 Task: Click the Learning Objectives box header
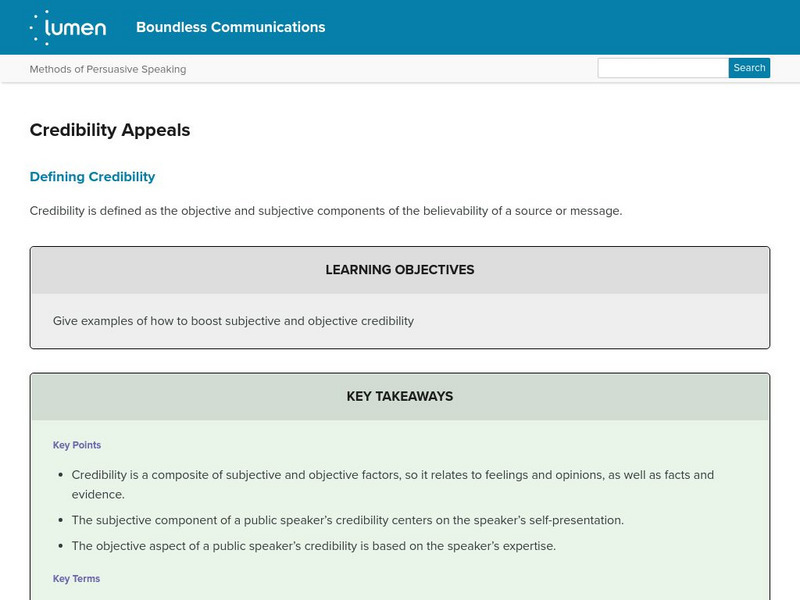point(400,270)
